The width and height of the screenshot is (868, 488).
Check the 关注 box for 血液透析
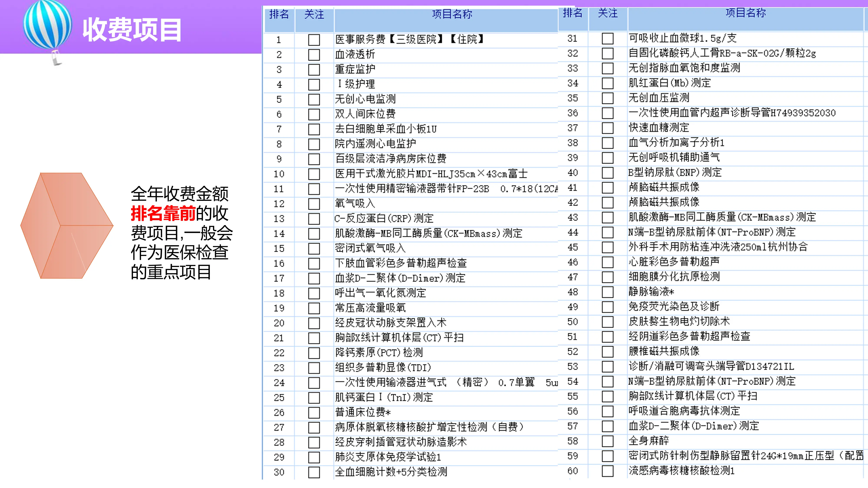[314, 55]
